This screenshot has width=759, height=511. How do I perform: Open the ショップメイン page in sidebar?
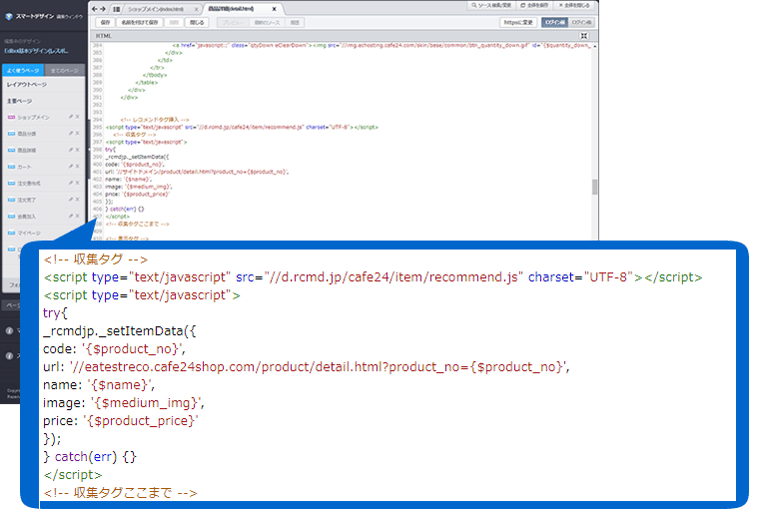tap(33, 117)
